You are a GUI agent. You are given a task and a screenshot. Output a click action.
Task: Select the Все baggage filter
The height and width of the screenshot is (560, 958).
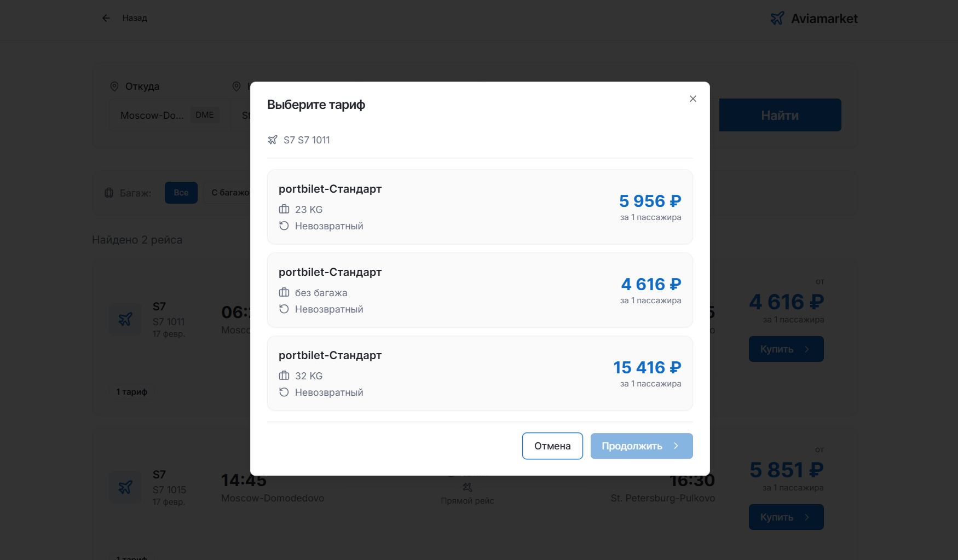coord(181,193)
